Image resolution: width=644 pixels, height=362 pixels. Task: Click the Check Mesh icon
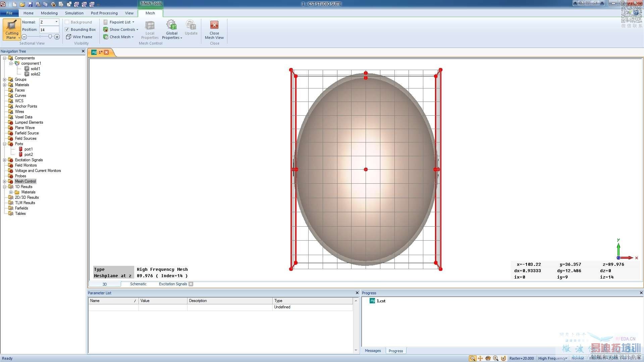[106, 37]
